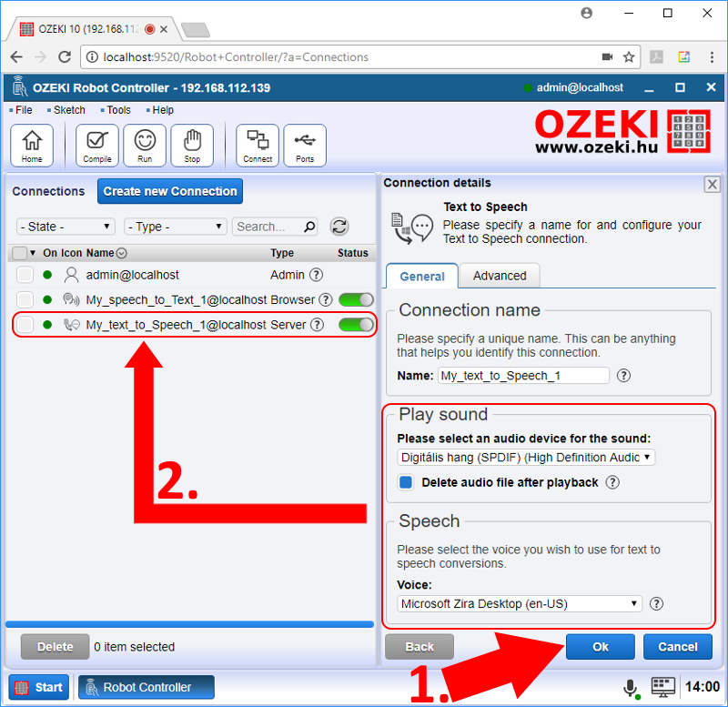Select the OZEKI 10 browser tab
728x707 pixels.
coord(93,29)
